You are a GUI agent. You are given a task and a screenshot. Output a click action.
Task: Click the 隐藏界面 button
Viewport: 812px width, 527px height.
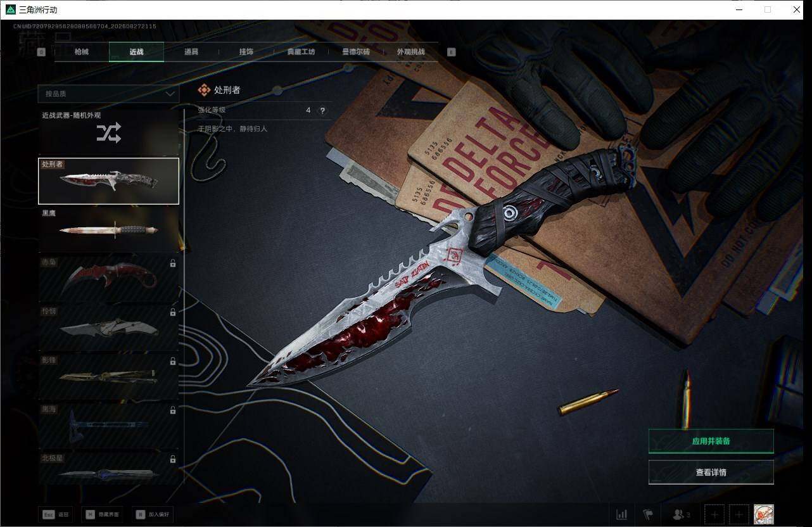[101, 515]
